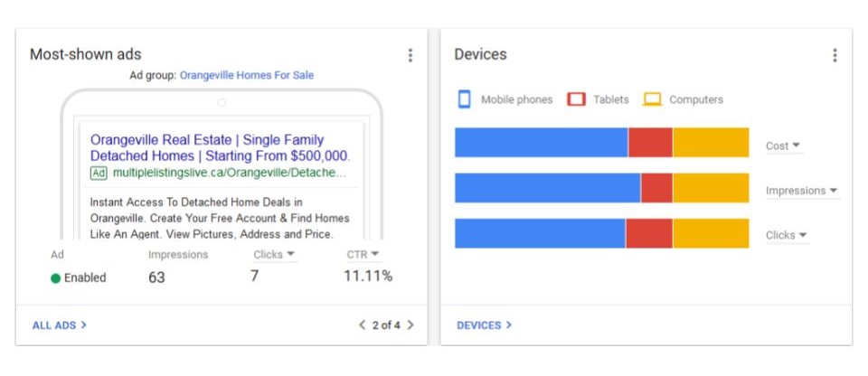Click the DEVICES link
The height and width of the screenshot is (376, 868).
pos(485,325)
